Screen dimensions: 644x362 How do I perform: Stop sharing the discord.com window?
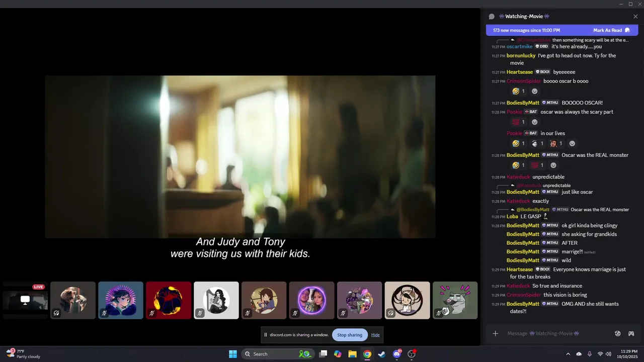point(350,335)
